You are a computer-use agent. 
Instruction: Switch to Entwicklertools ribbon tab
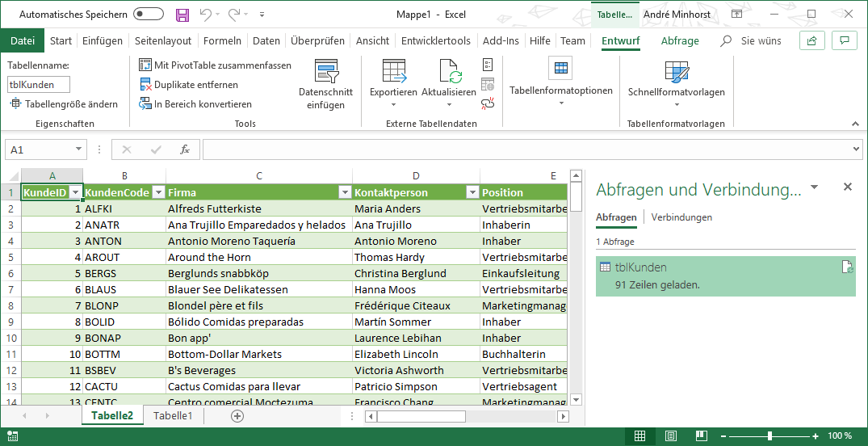436,41
